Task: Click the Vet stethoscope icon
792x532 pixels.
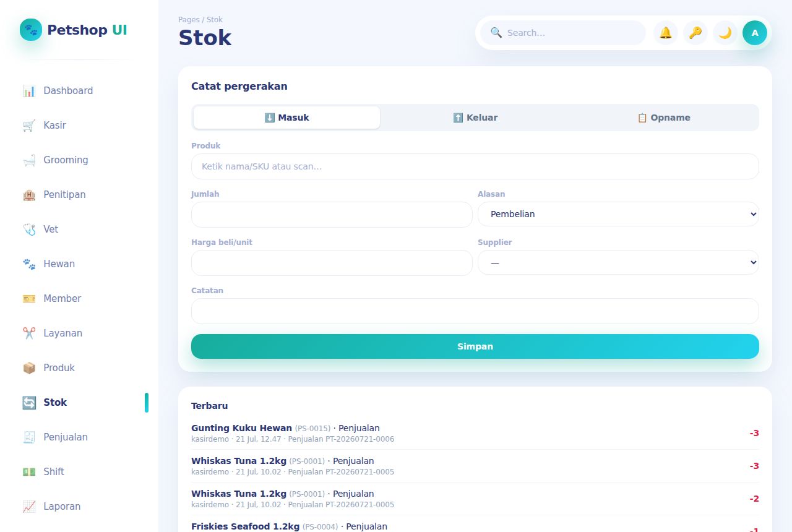Action: point(29,230)
